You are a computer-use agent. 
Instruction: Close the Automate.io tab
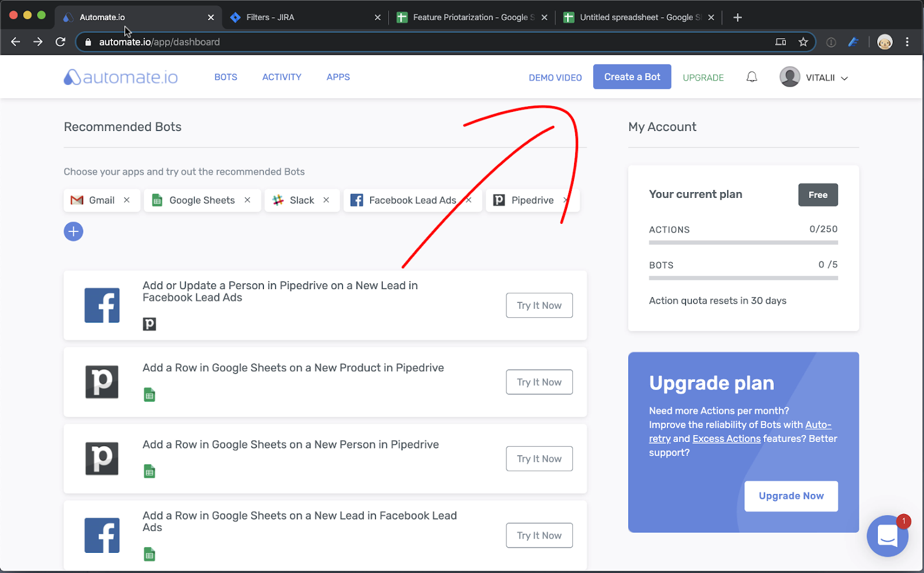pyautogui.click(x=211, y=17)
